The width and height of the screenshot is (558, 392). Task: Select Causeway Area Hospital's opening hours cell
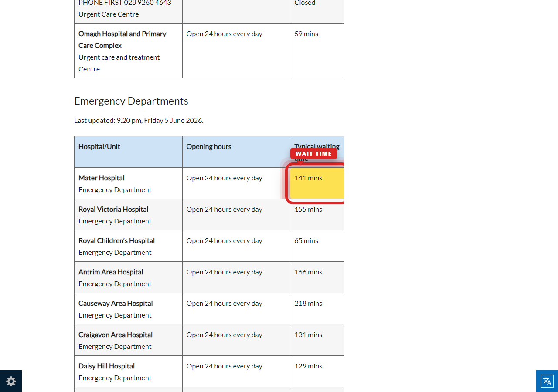[x=236, y=308]
